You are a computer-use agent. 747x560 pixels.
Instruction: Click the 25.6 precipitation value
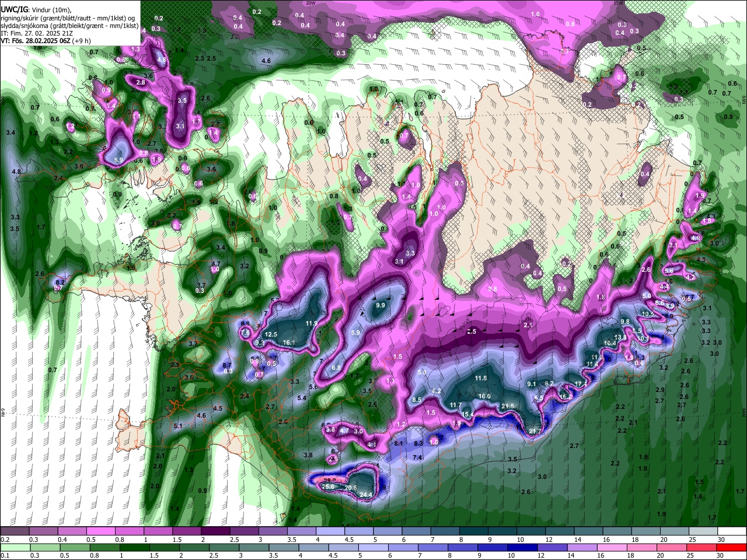click(x=329, y=487)
